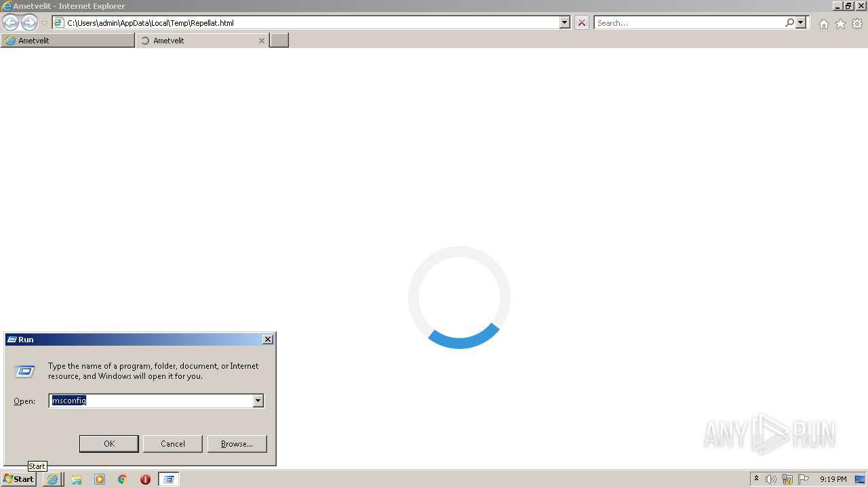Open Google Chrome from the taskbar
The image size is (868, 488).
(x=123, y=479)
